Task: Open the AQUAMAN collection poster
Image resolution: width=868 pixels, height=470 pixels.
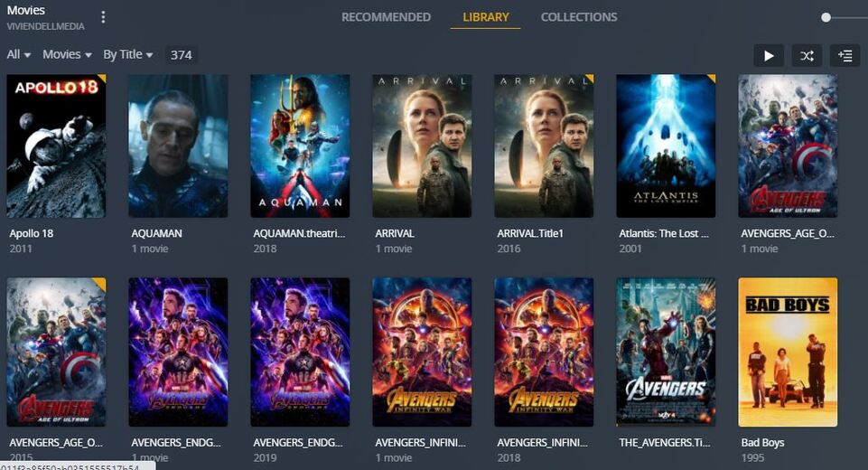Action: (x=178, y=146)
